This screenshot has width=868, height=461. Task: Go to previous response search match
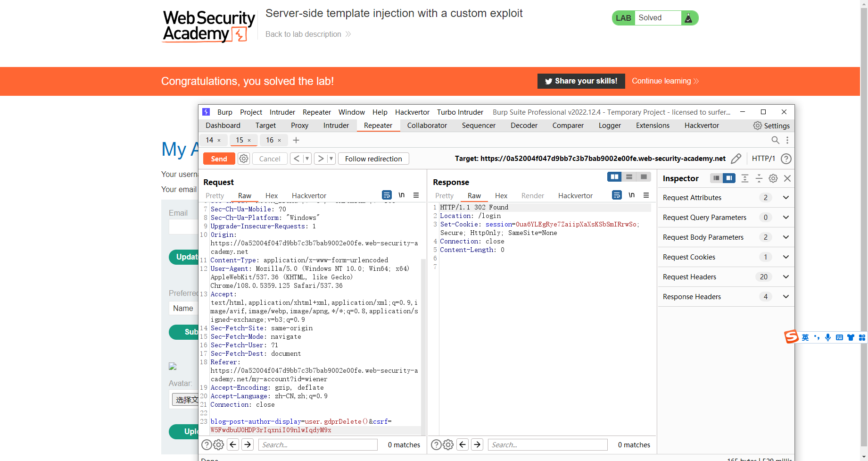click(463, 444)
